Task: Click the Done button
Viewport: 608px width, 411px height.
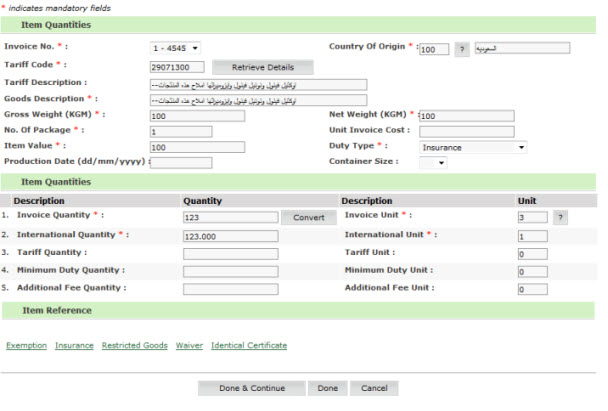Action: [327, 388]
